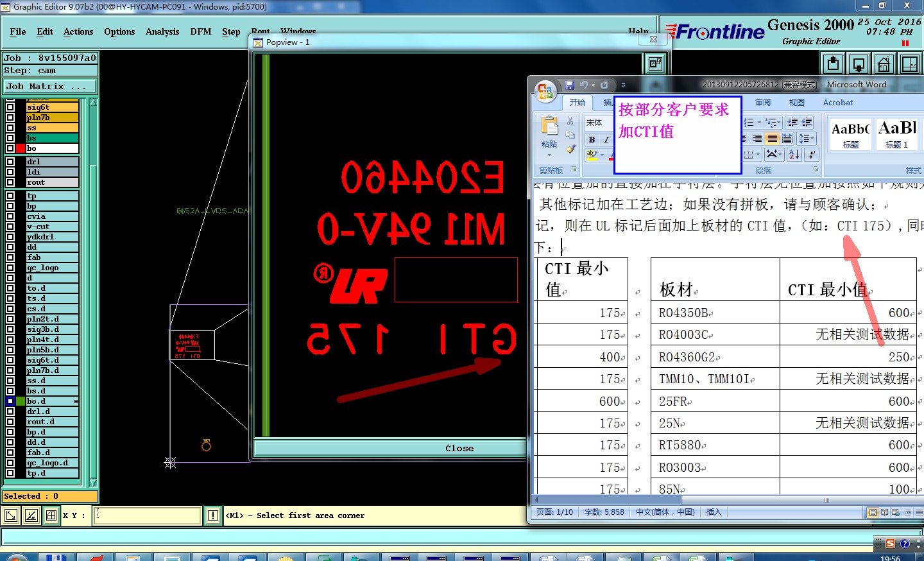Apply bold formatting in Word
Screen dimensions: 924x561
pos(592,139)
